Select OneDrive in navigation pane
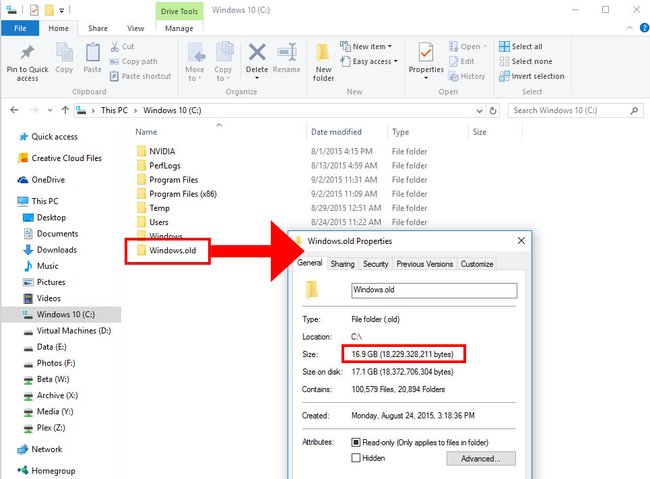This screenshot has height=479, width=650. pos(41,180)
